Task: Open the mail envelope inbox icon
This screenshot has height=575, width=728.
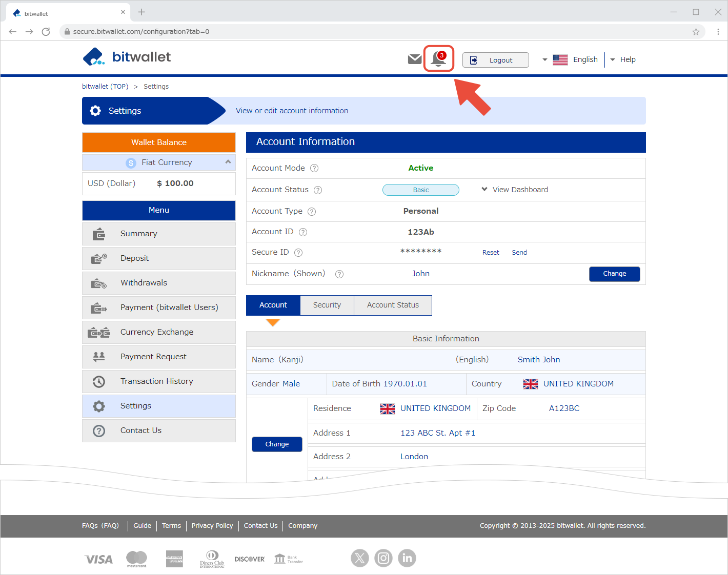Action: [x=414, y=59]
